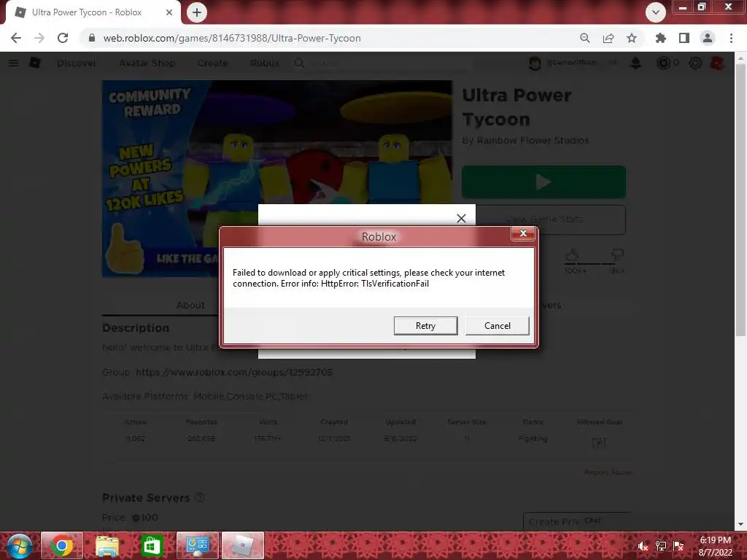Click the address bar URL

[x=231, y=38]
